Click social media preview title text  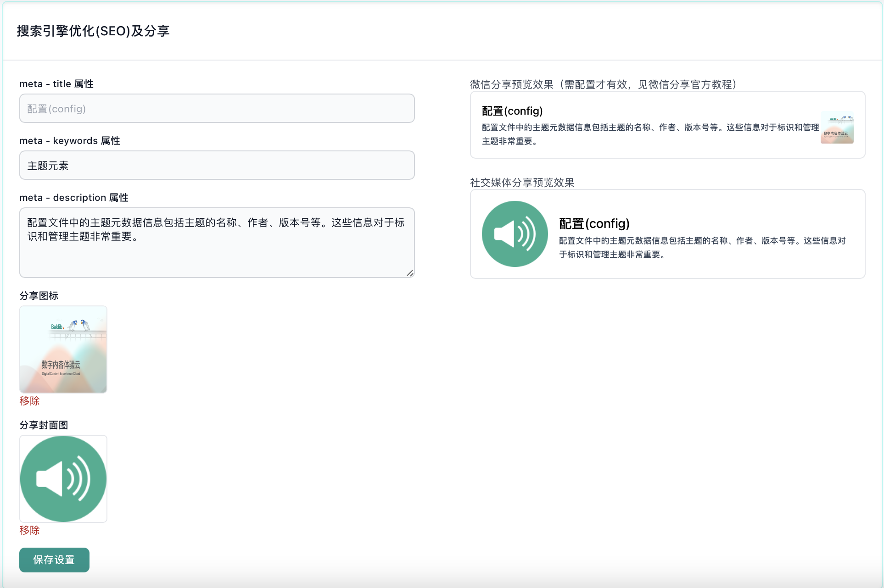point(594,224)
